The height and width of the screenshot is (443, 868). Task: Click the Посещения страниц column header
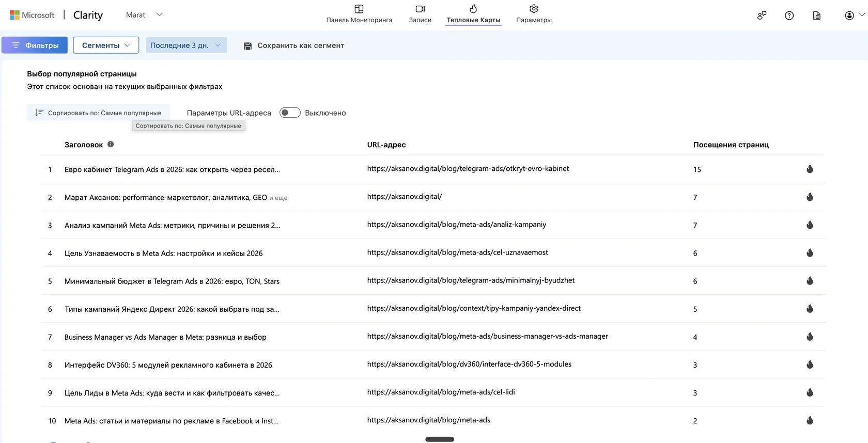click(x=731, y=145)
